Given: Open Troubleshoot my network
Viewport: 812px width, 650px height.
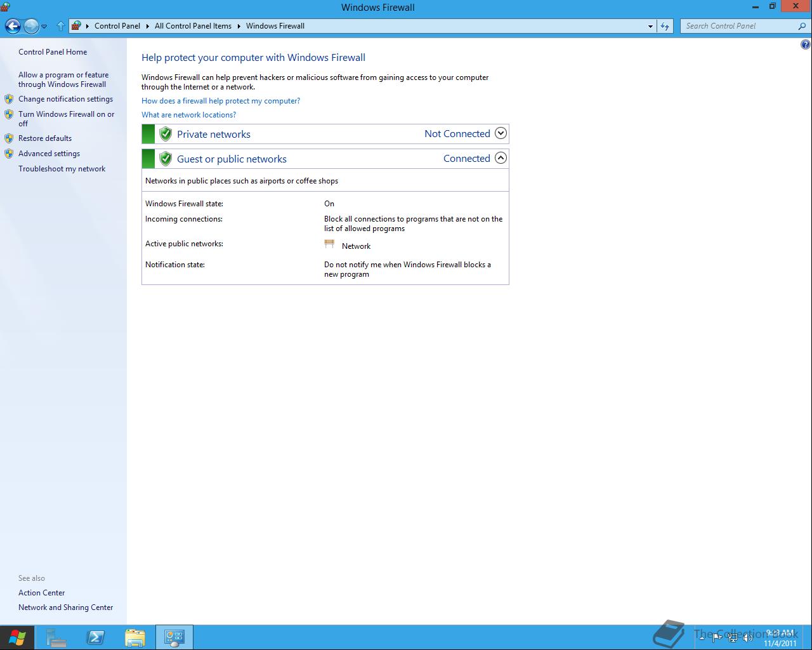Looking at the screenshot, I should coord(62,169).
